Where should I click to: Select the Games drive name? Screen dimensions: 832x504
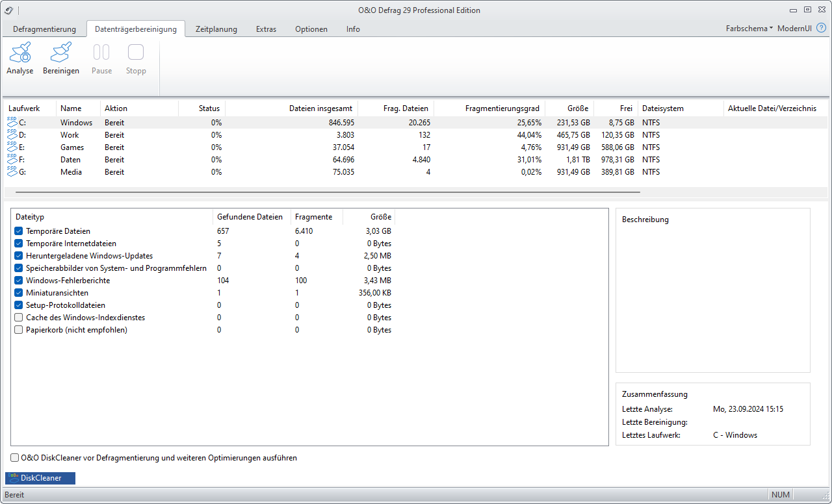point(72,147)
